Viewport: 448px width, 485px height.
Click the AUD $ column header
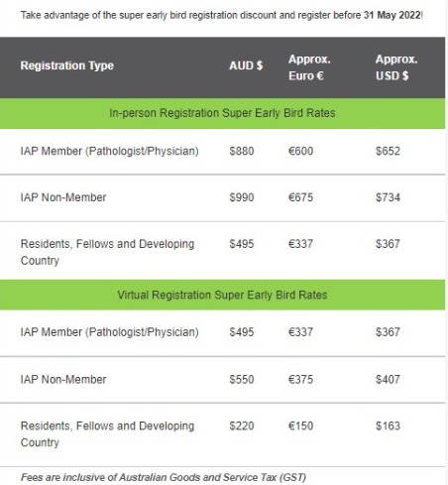[x=246, y=65]
